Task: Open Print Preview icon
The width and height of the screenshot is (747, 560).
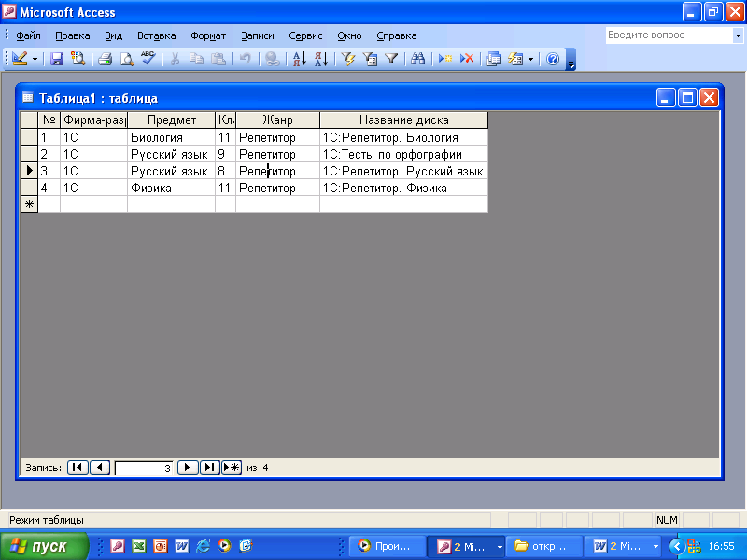Action: (127, 59)
